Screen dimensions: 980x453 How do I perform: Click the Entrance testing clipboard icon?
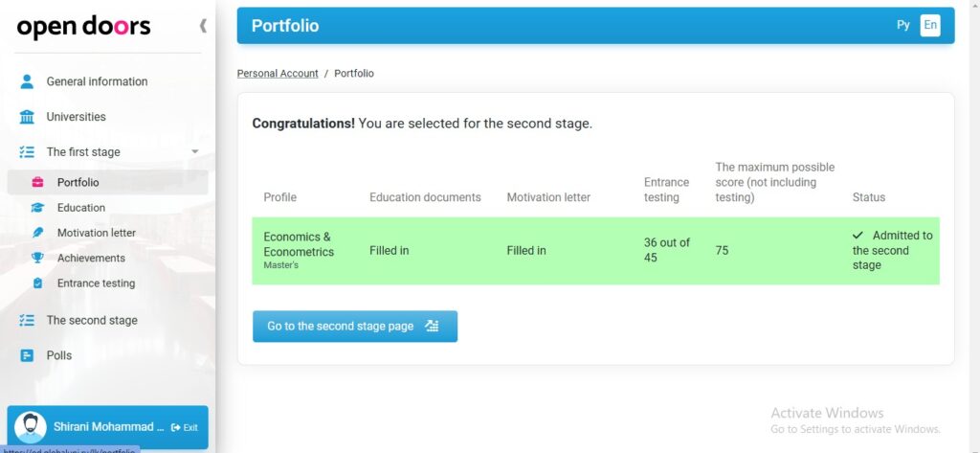point(37,283)
